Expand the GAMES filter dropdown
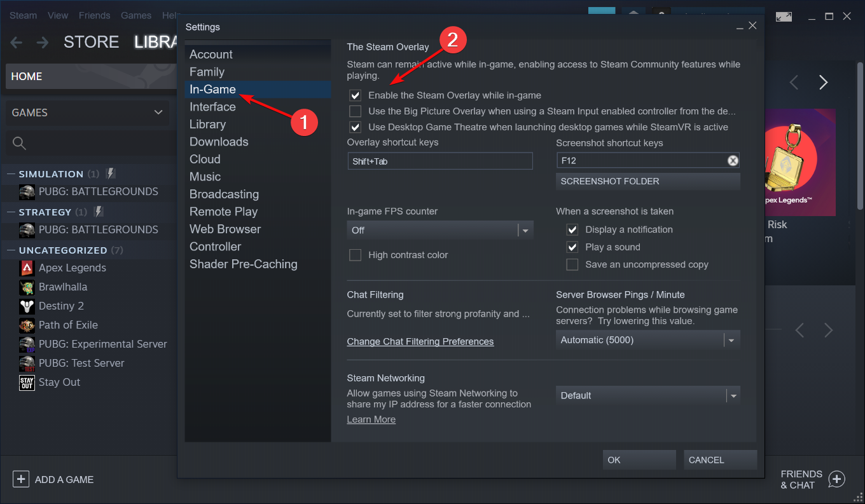This screenshot has width=865, height=504. (87, 112)
